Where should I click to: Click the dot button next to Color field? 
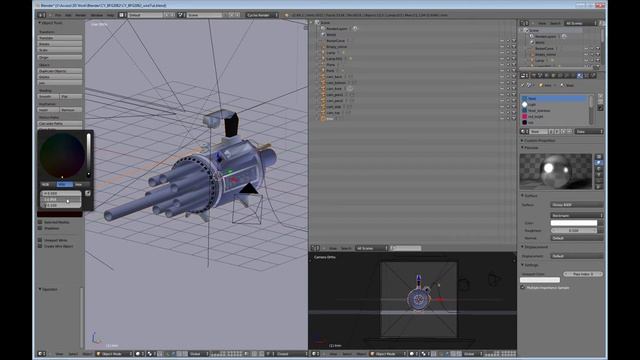[x=601, y=223]
